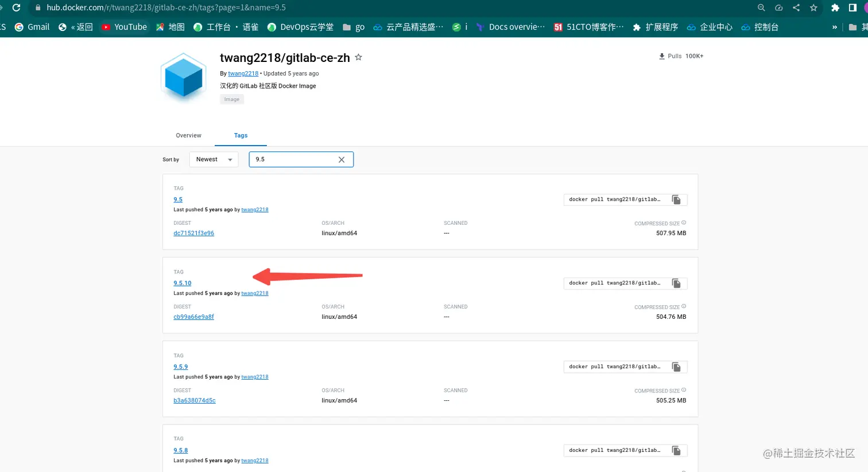Image resolution: width=868 pixels, height=472 pixels.
Task: Star the twang2218/gitlab-ce-zh repository
Action: pyautogui.click(x=358, y=57)
